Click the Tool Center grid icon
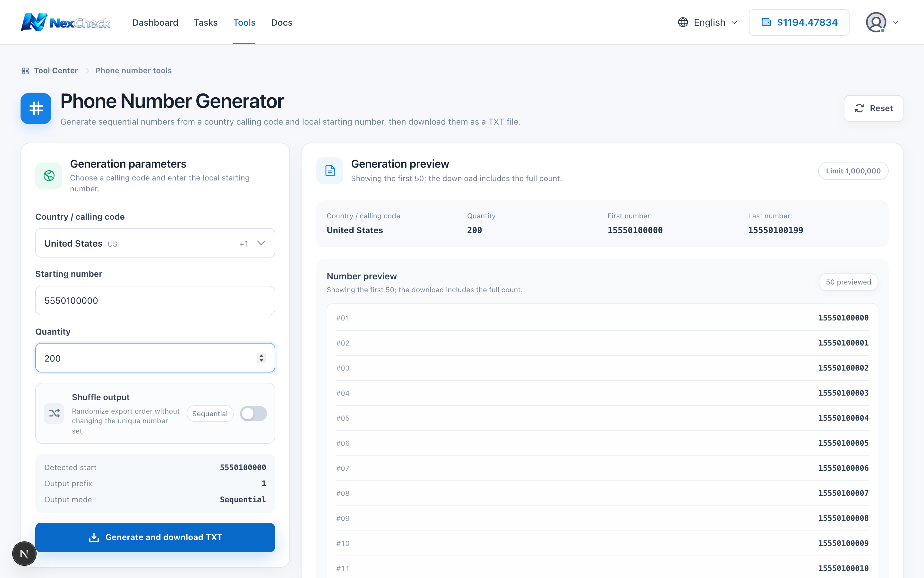This screenshot has height=578, width=924. (x=25, y=71)
